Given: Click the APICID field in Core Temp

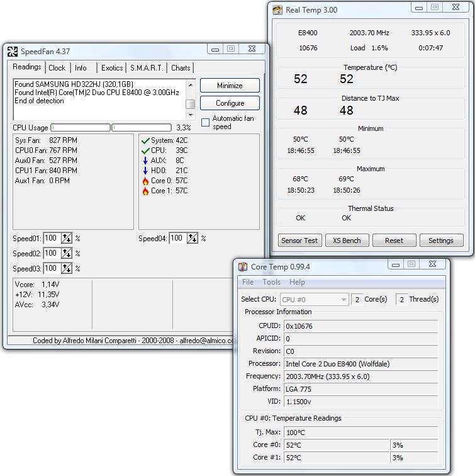Looking at the screenshot, I should [x=360, y=339].
